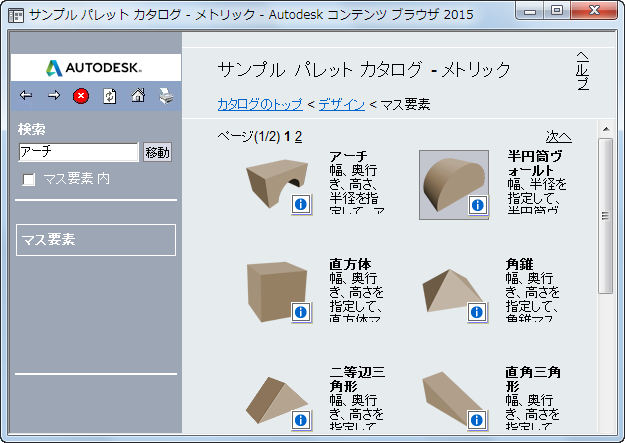
Task: Open info for 二等辺三角形 item
Action: 301,420
